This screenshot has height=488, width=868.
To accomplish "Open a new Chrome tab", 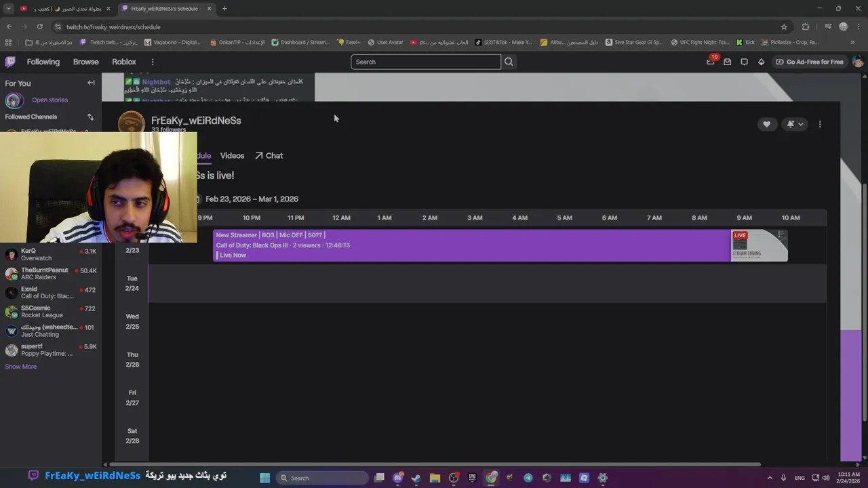I will [x=224, y=9].
